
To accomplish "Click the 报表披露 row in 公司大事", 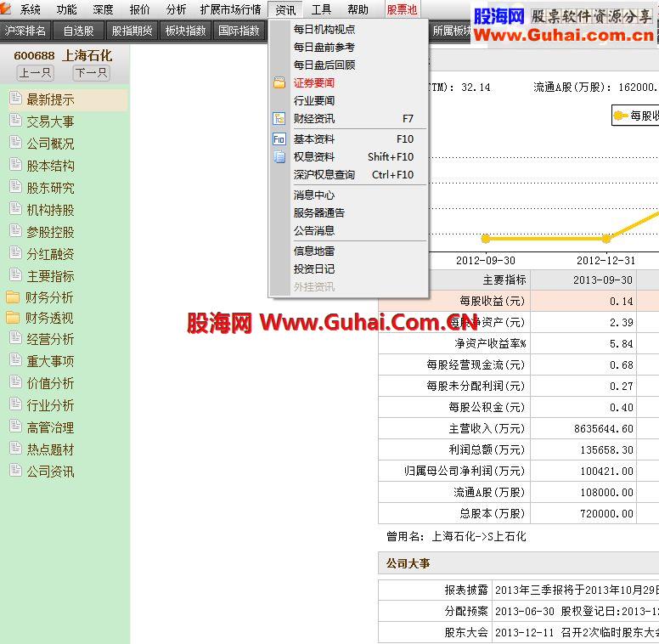I will tap(519, 590).
